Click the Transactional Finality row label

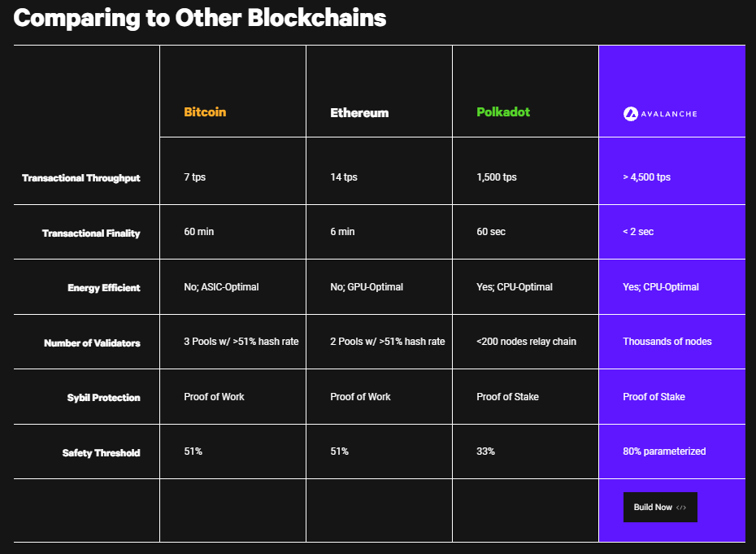tap(91, 233)
